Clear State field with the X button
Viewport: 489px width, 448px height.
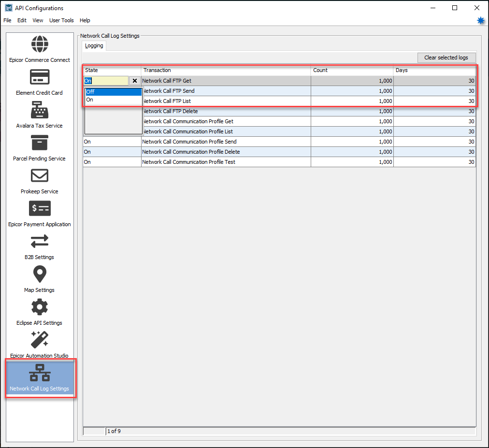135,81
